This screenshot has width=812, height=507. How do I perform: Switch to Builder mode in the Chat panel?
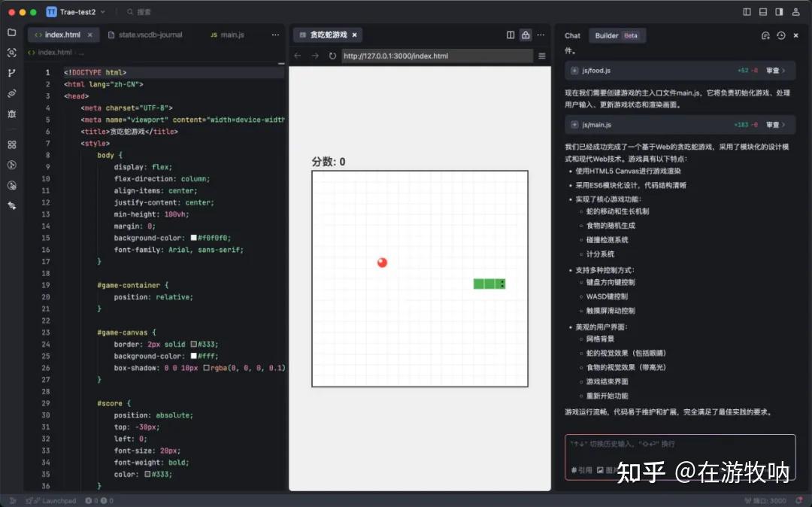pyautogui.click(x=607, y=35)
